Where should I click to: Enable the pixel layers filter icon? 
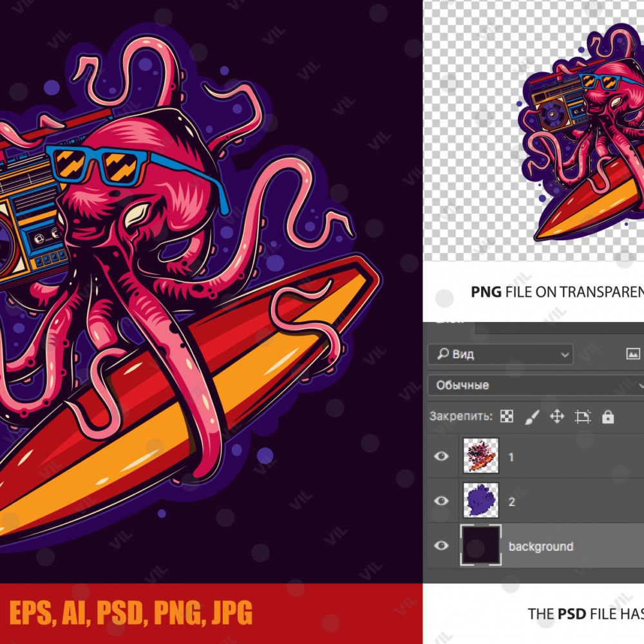point(633,354)
